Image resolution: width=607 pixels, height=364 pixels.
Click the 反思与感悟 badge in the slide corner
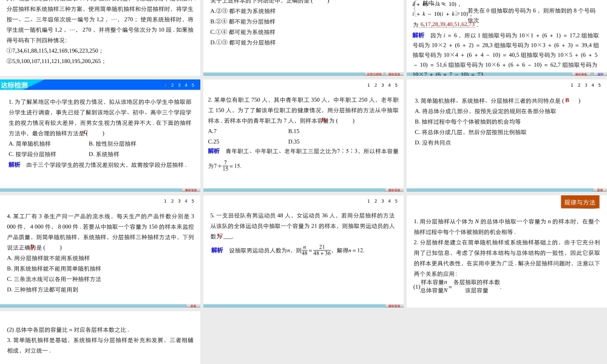click(375, 75)
